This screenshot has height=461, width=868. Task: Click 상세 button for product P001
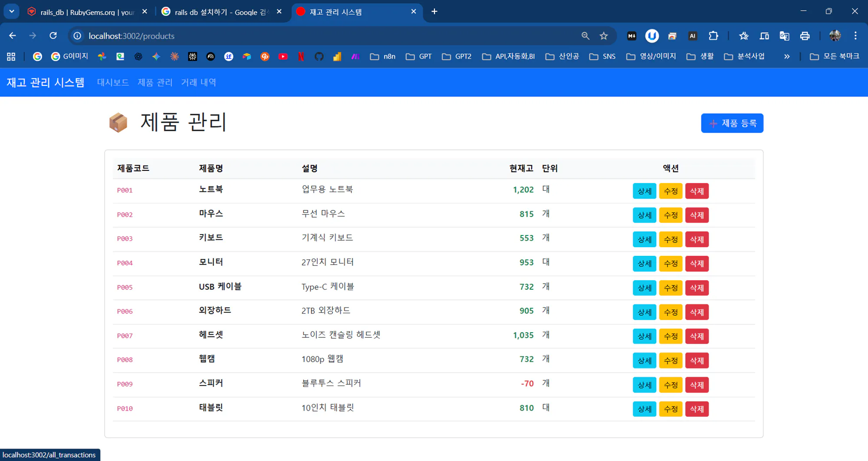click(x=644, y=191)
